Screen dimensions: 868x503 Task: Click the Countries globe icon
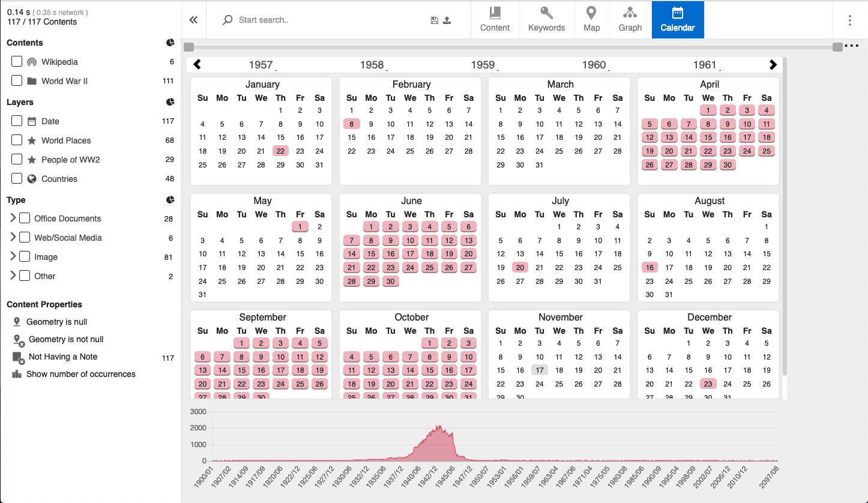coord(32,179)
